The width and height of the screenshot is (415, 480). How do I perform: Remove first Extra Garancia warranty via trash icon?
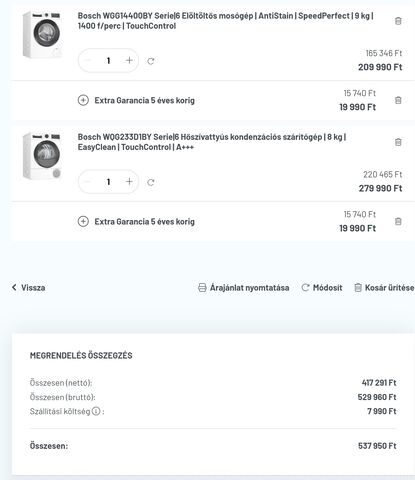pyautogui.click(x=398, y=100)
